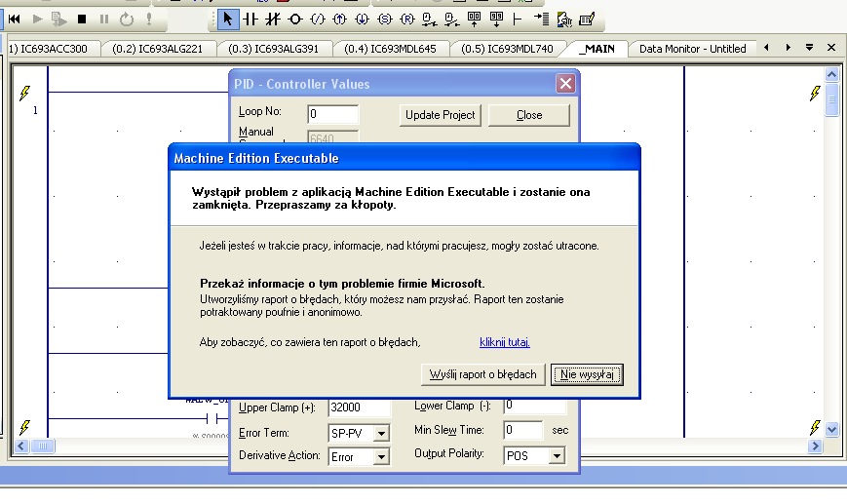The width and height of the screenshot is (847, 504).
Task: Switch to the _MAIN tab
Action: coord(597,49)
